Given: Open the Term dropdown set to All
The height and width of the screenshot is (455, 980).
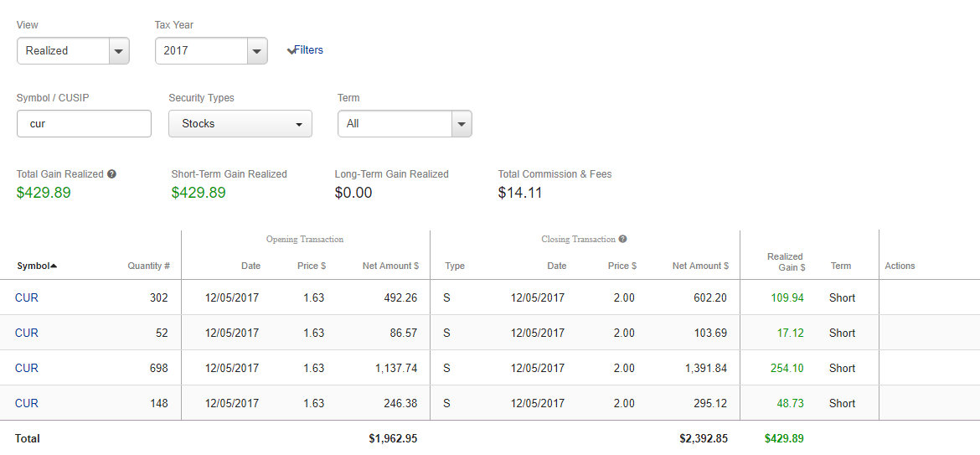Looking at the screenshot, I should (x=462, y=124).
